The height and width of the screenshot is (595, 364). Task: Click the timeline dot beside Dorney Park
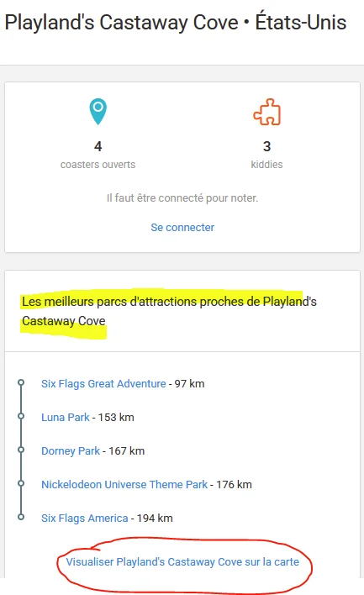pyautogui.click(x=21, y=450)
